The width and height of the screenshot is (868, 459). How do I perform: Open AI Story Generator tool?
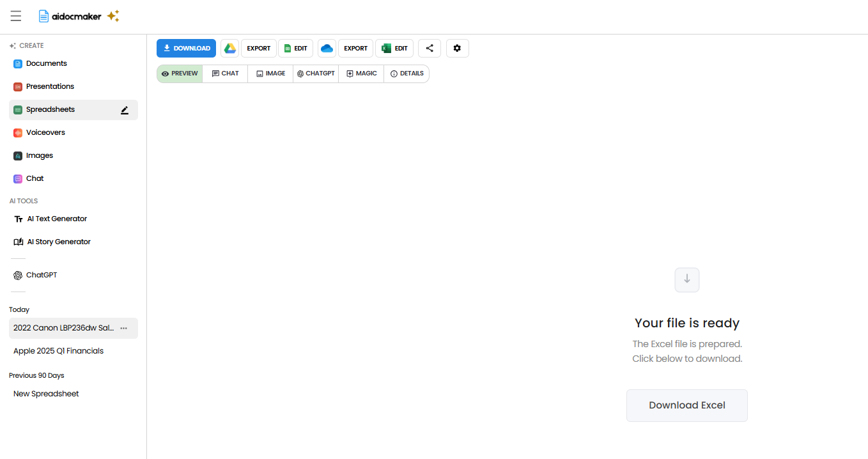(74, 242)
